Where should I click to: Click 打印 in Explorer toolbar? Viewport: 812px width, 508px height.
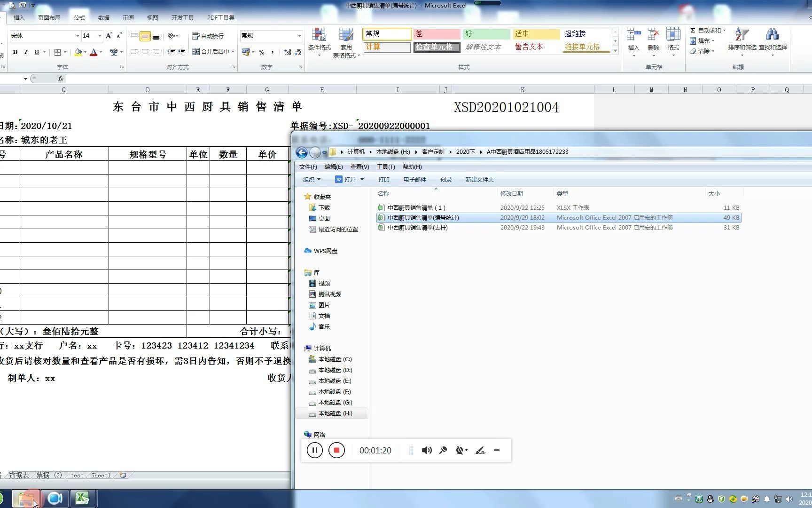[383, 180]
